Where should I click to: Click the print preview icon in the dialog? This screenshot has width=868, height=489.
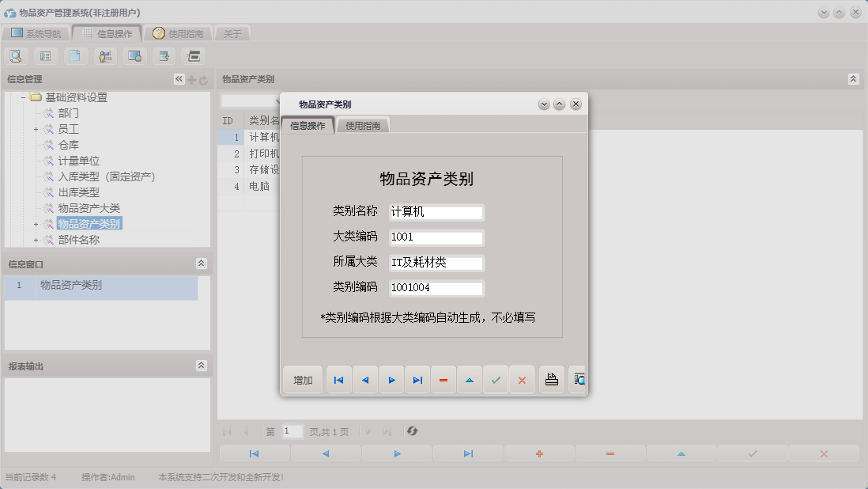tap(578, 380)
